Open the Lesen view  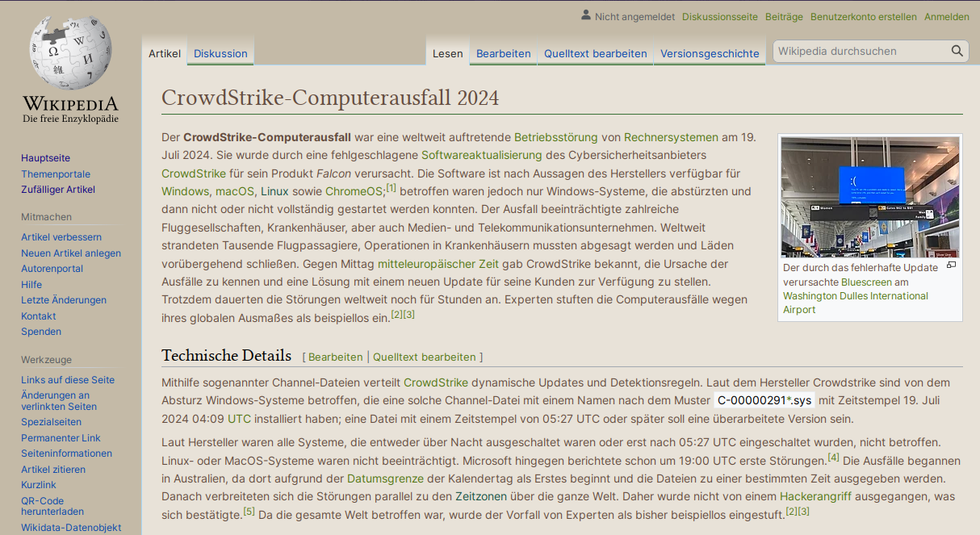tap(446, 52)
